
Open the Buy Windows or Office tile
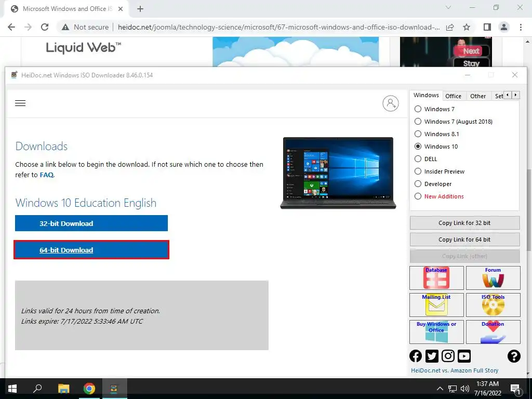point(436,332)
